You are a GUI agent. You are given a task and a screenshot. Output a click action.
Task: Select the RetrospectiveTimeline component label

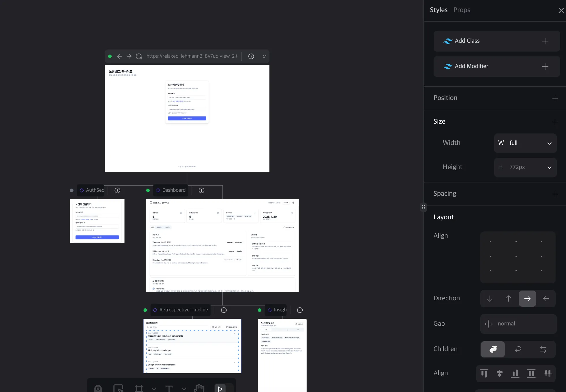(181, 310)
